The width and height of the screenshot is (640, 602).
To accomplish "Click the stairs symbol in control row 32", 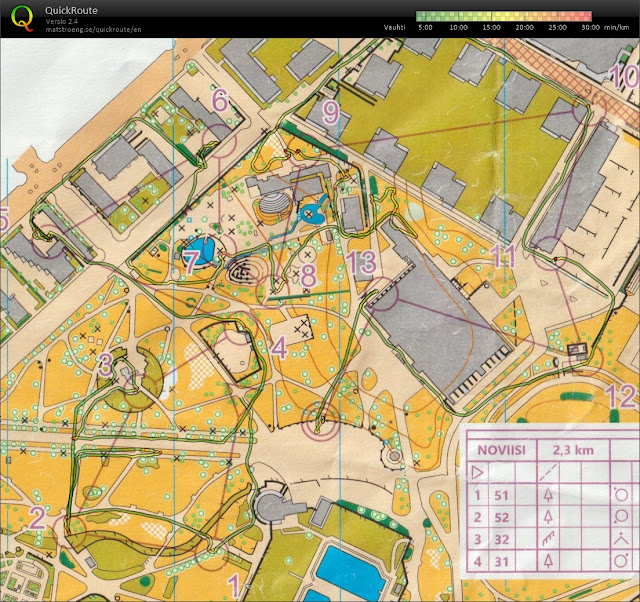I will [x=548, y=539].
